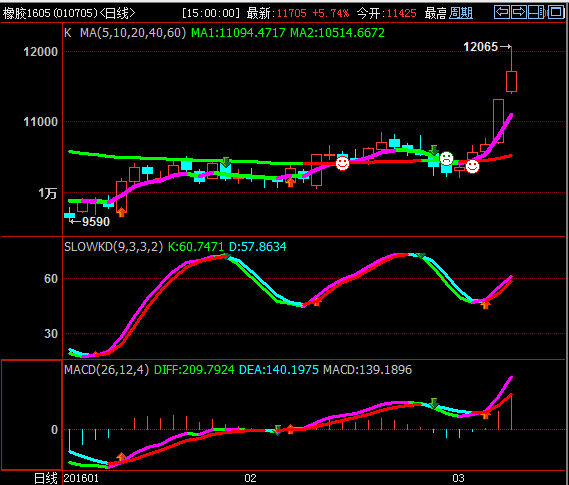Open the 周期 period link
This screenshot has width=569, height=485.
point(461,13)
